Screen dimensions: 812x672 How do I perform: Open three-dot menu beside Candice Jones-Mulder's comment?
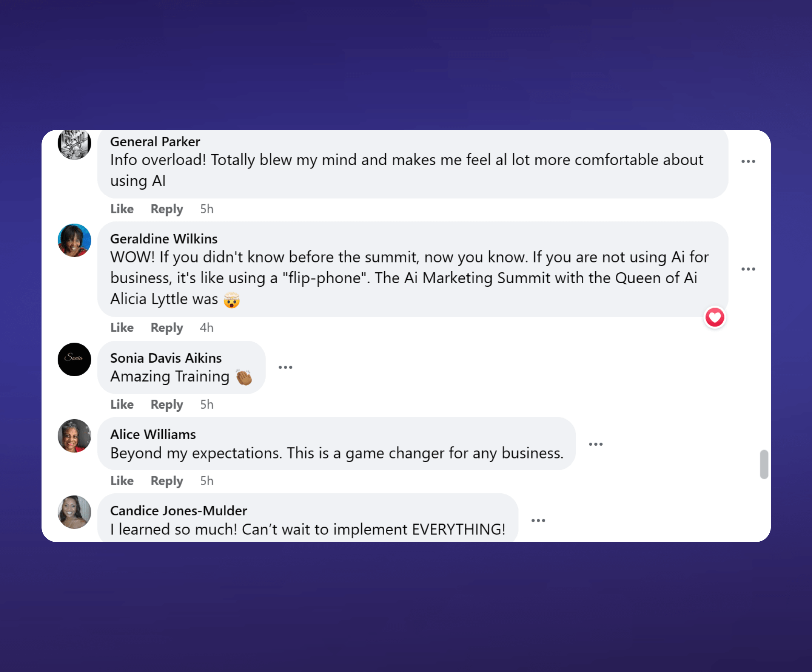click(x=538, y=521)
